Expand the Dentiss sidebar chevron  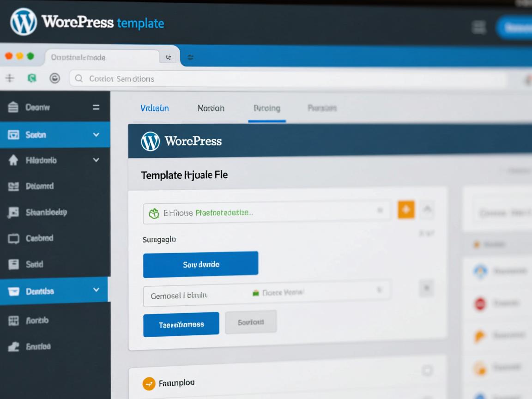pos(96,290)
